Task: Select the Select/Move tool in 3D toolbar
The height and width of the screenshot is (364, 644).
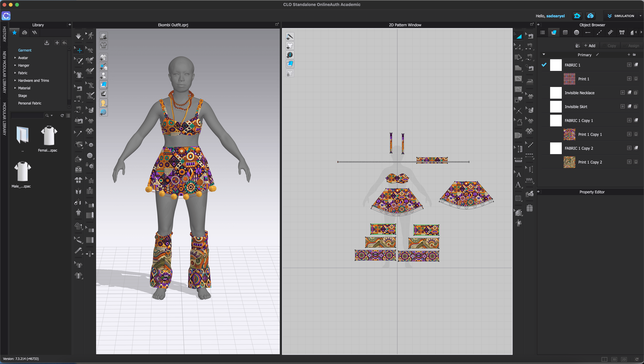Action: (x=80, y=50)
